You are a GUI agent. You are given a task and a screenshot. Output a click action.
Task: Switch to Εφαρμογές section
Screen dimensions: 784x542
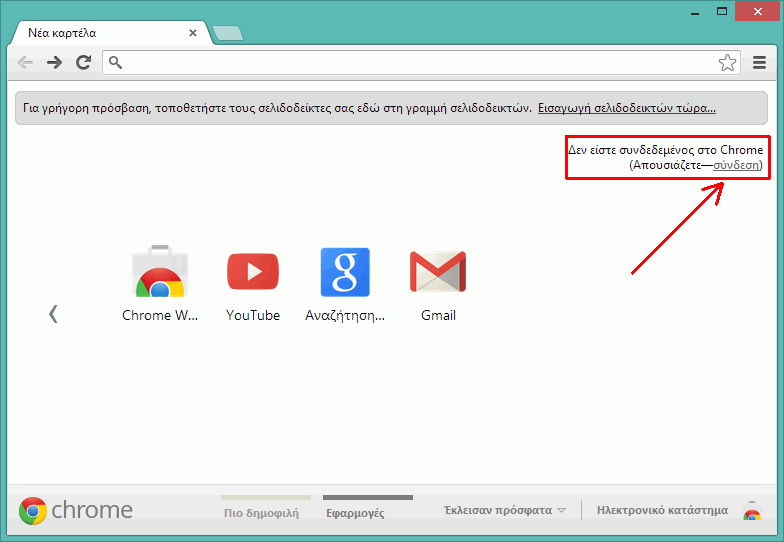[x=355, y=512]
